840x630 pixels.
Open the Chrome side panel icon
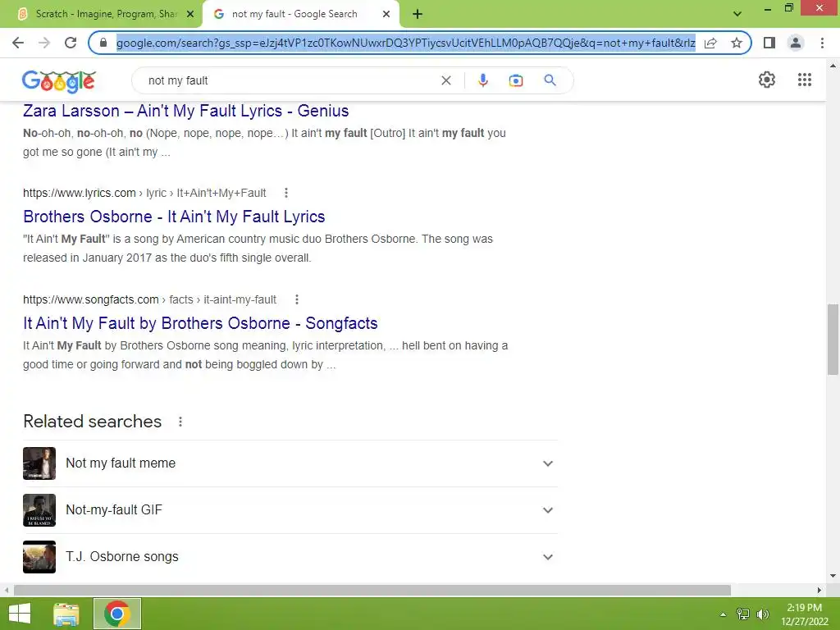[x=769, y=43]
